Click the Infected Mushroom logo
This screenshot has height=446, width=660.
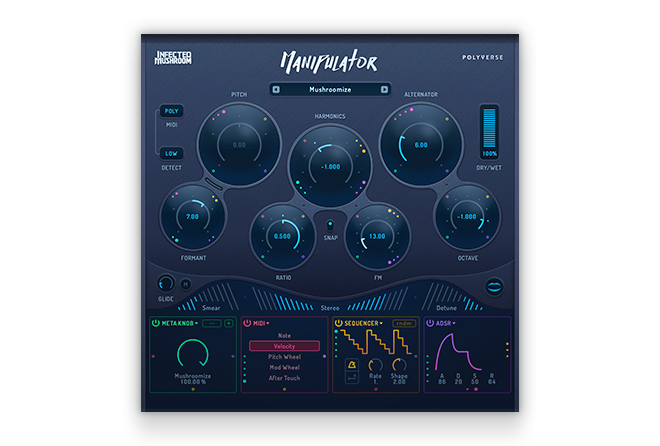pyautogui.click(x=173, y=58)
